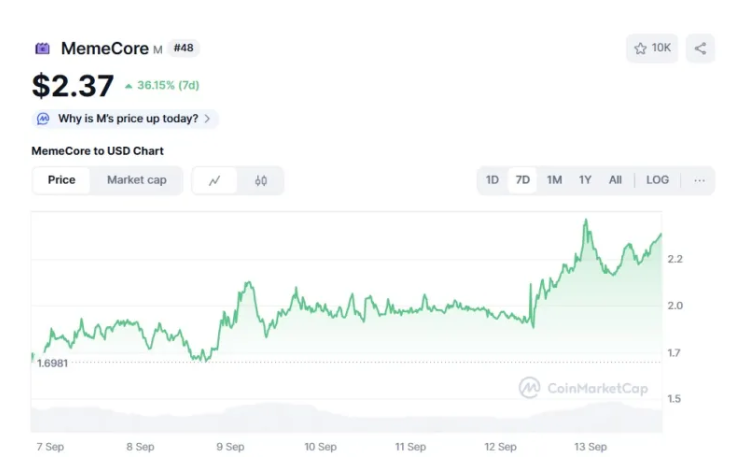Viewport: 740px width, 467px height.
Task: Select the 1D time range tab
Action: pos(492,180)
